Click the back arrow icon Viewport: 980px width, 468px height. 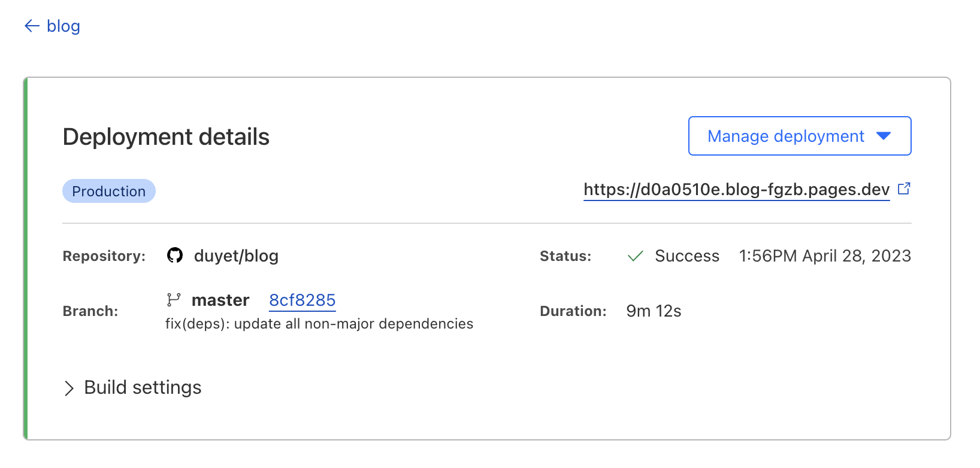pos(32,26)
